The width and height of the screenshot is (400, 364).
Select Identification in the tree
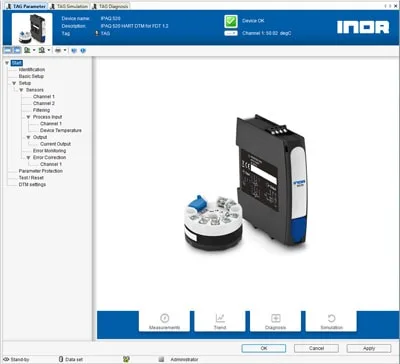click(x=32, y=70)
